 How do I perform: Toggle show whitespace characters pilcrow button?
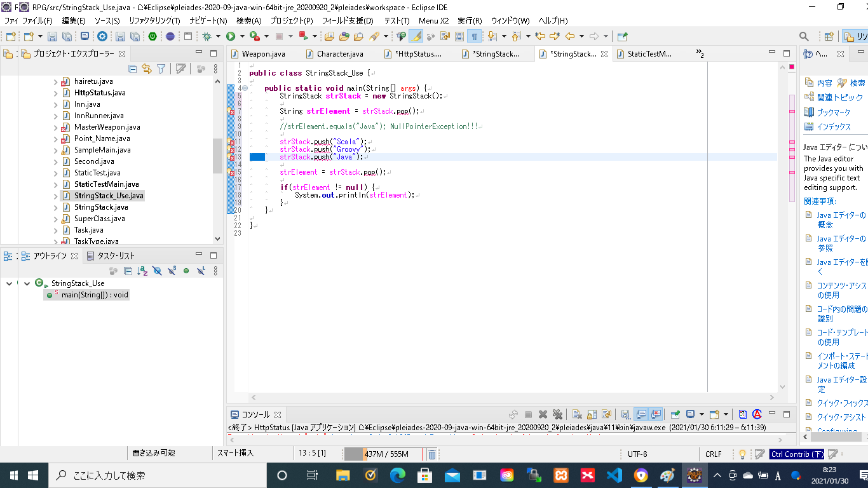pos(474,37)
